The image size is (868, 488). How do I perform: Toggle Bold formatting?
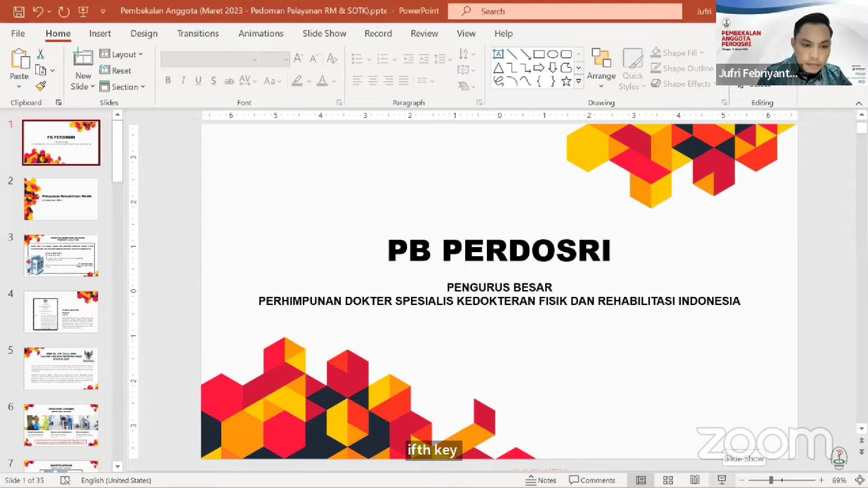168,80
